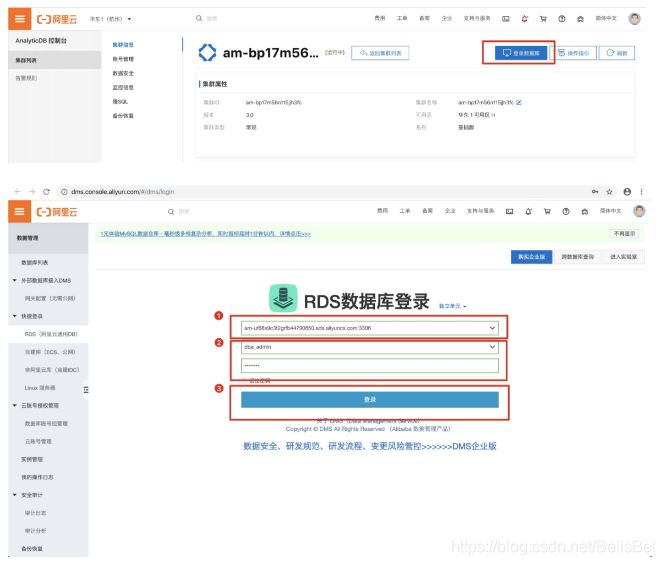Open Cloud Shell terminal icon in DMS header
This screenshot has height=565, width=664.
(x=509, y=211)
